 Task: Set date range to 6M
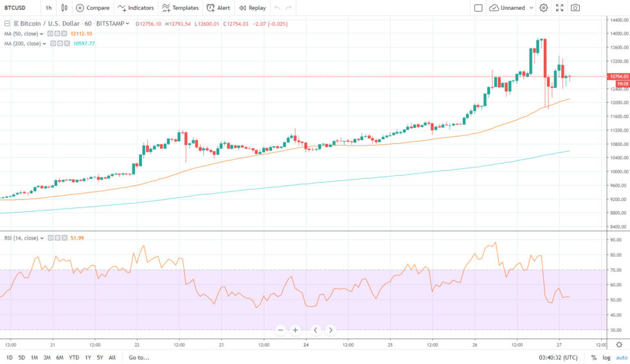pos(59,358)
